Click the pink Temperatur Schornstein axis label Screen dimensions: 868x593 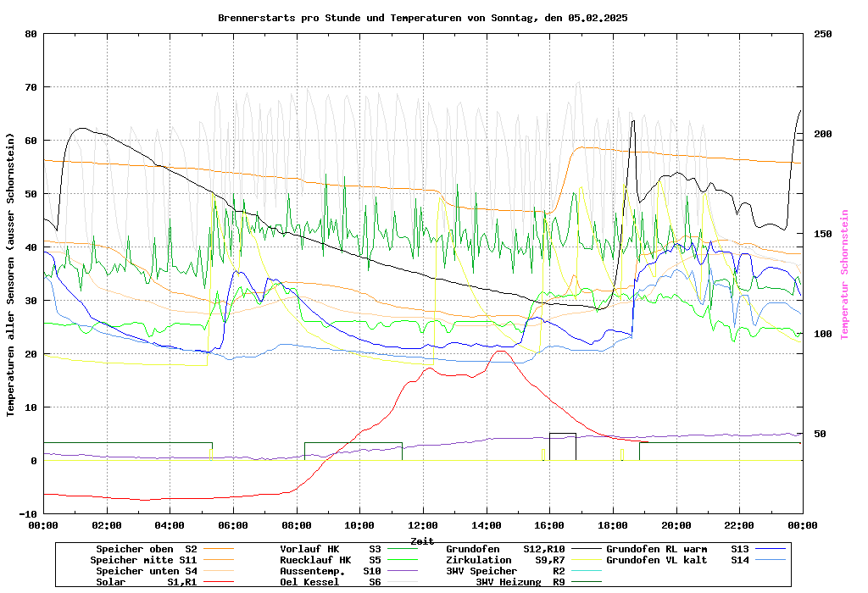[844, 274]
